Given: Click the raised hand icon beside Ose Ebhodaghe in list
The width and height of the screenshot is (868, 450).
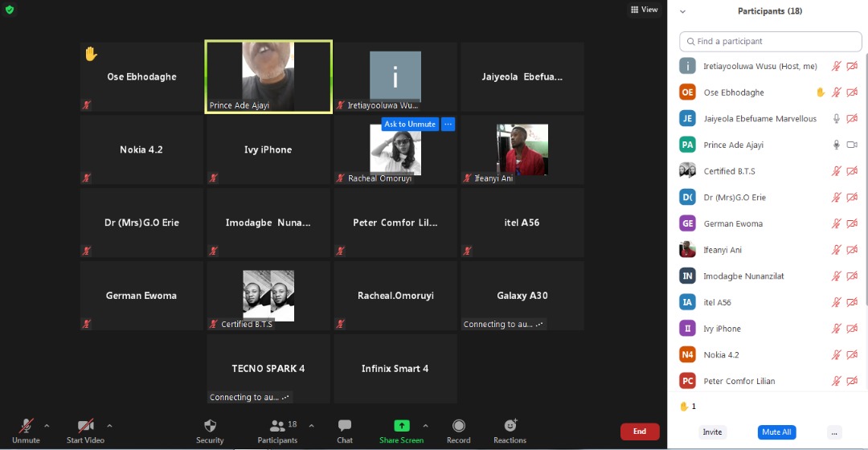Looking at the screenshot, I should (x=821, y=92).
